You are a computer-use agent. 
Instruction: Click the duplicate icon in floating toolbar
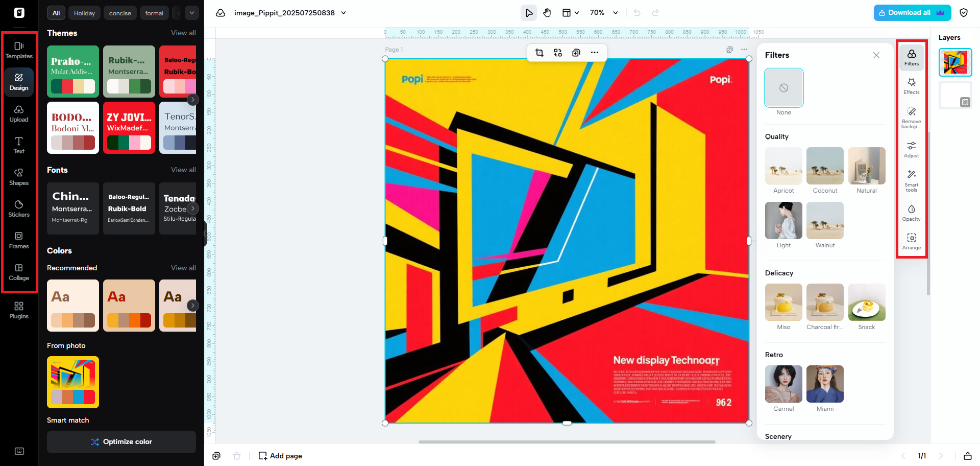point(576,53)
